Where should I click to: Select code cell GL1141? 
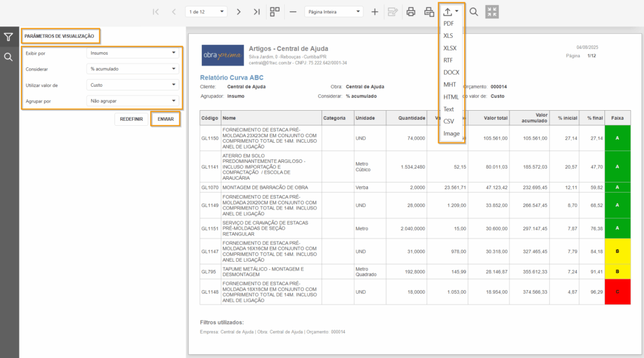tap(210, 167)
